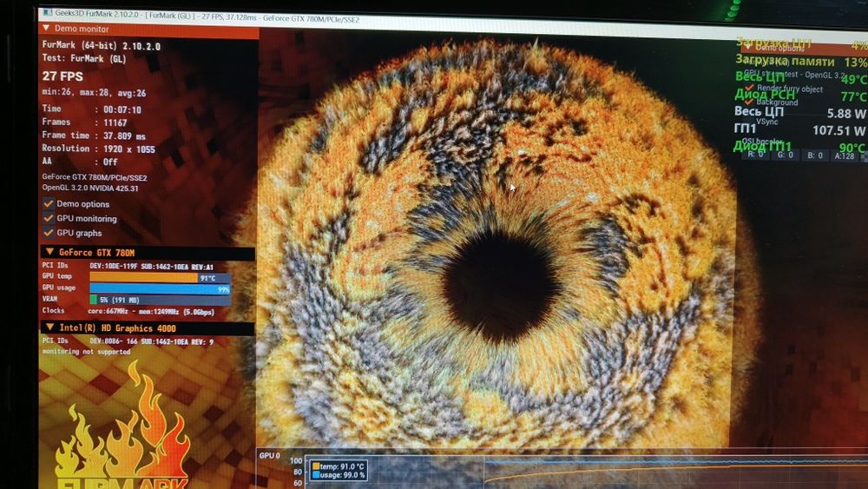The height and width of the screenshot is (489, 868).
Task: Toggle the GPU graphs checkbox
Action: click(49, 233)
